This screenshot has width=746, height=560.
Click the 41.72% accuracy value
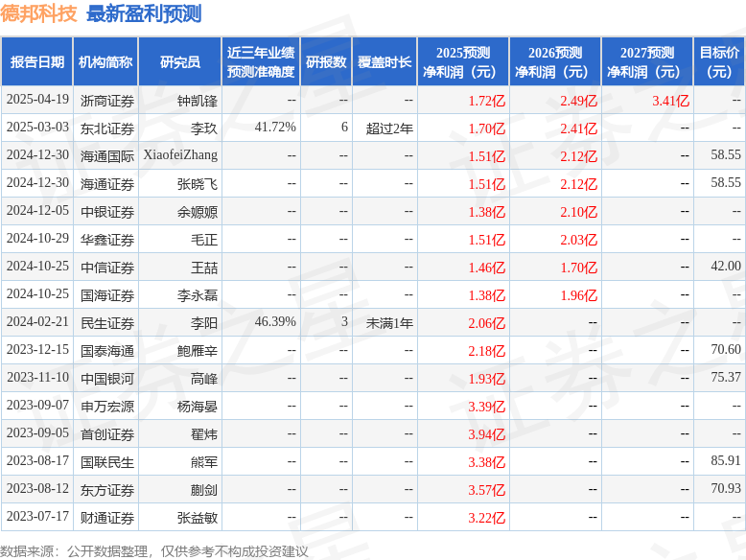tap(275, 127)
